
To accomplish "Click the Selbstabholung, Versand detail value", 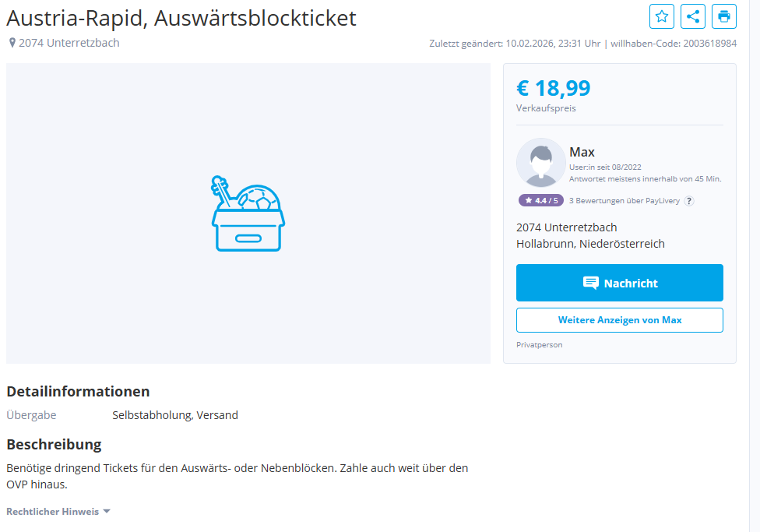I will point(175,415).
